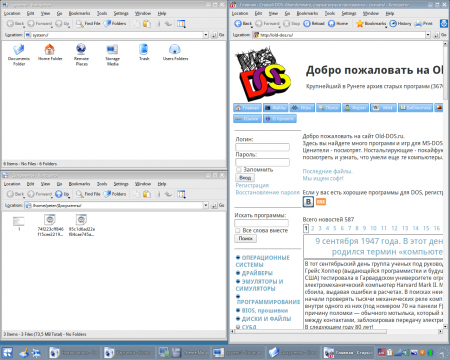This screenshot has height=360, width=450.
Task: Open the Home Folder icon
Action: coord(50,52)
